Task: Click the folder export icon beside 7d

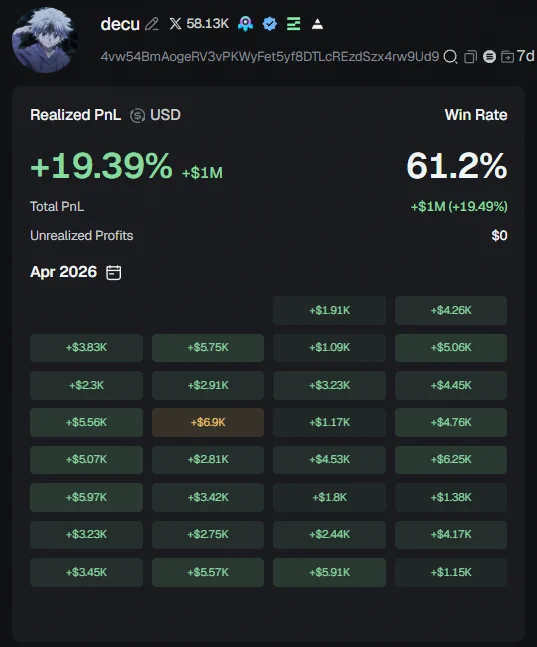Action: tap(507, 57)
